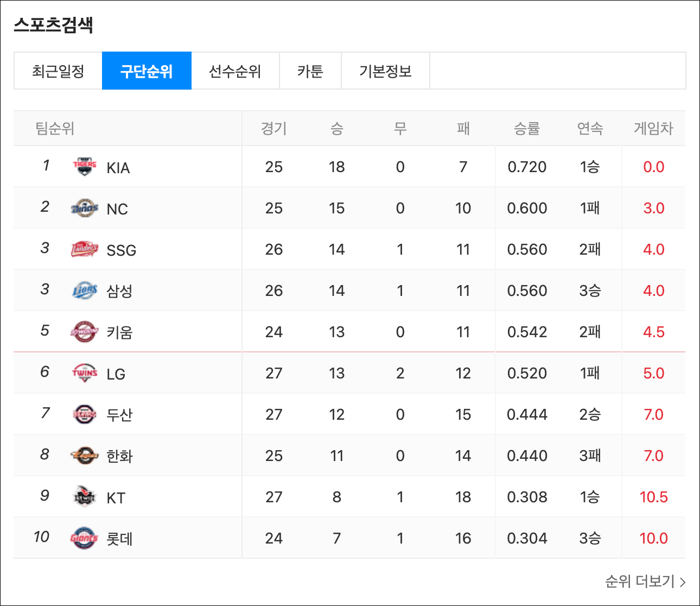Image resolution: width=700 pixels, height=606 pixels.
Task: Click 두산's winning percentage 0.444
Action: pos(527,414)
